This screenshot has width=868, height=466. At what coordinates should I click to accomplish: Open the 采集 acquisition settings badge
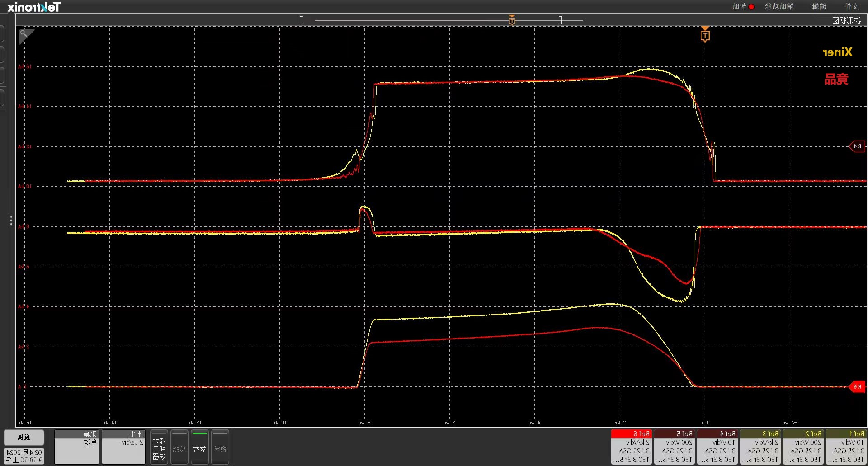76,447
